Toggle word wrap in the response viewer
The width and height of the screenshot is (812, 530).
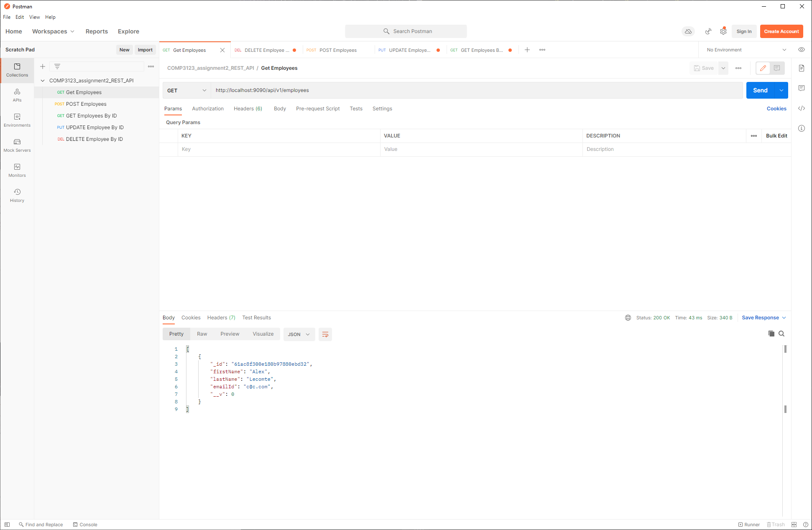tap(325, 334)
